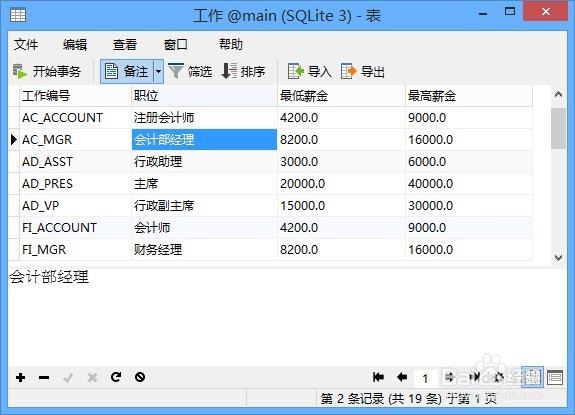This screenshot has height=415, width=575.
Task: Click the 开始事务 toolbar button
Action: tap(47, 71)
